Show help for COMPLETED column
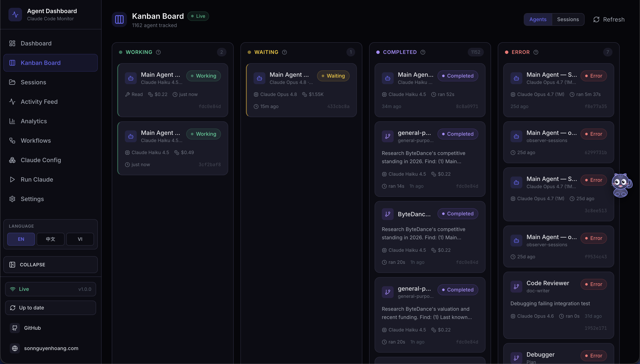This screenshot has height=364, width=640. pos(423,52)
